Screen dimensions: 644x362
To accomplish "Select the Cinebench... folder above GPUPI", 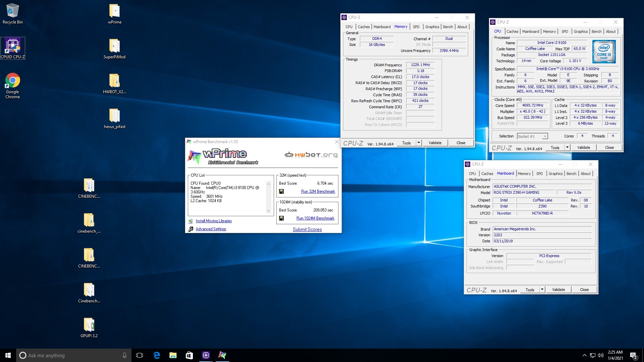I will click(89, 293).
